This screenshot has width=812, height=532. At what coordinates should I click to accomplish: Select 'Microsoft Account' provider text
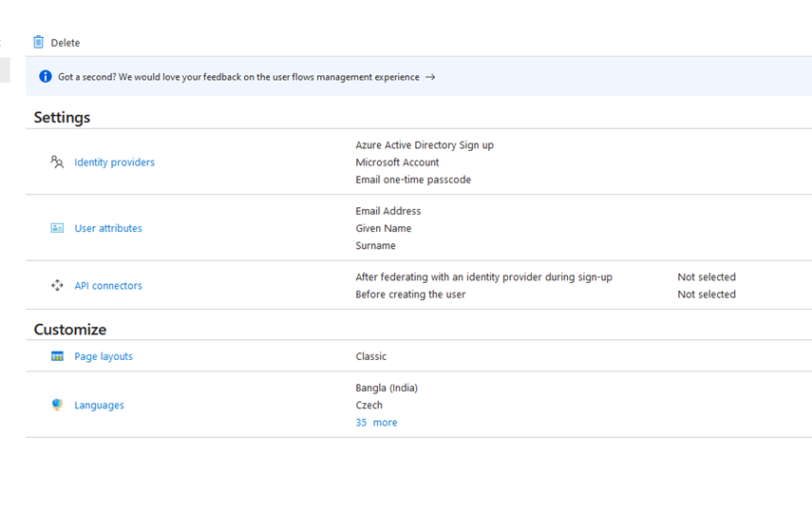(x=397, y=162)
